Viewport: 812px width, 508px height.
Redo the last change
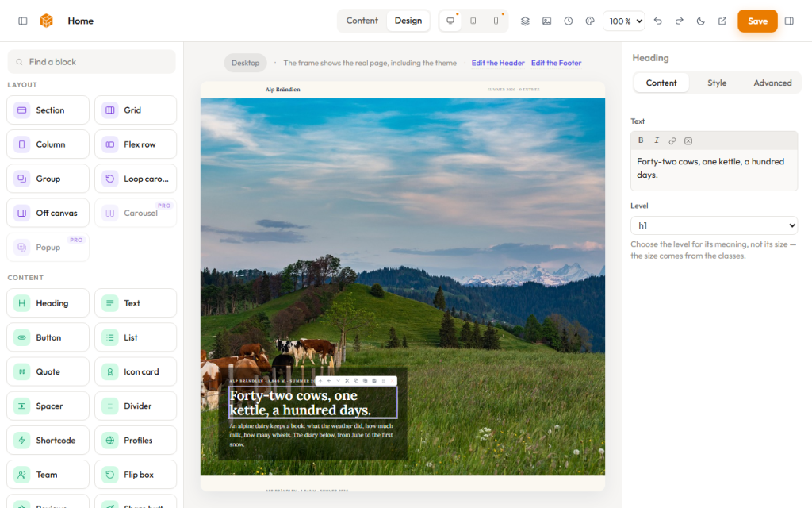point(679,21)
